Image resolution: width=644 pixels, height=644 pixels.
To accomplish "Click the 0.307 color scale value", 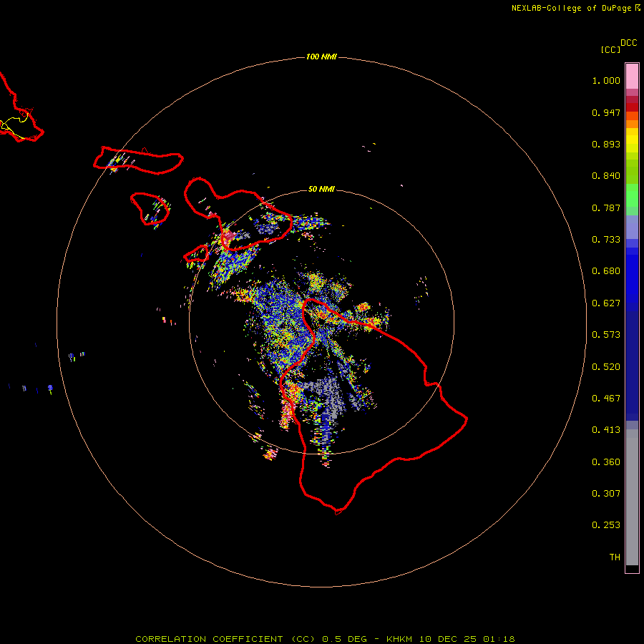I will 606,494.
